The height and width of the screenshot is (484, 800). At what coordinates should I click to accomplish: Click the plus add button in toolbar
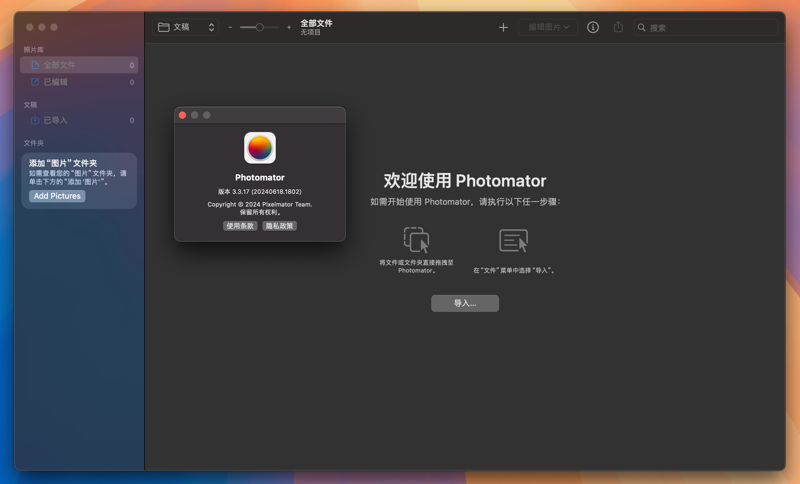503,28
